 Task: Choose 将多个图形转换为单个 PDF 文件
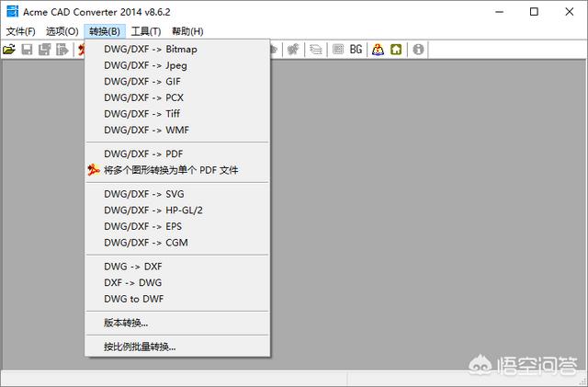pyautogui.click(x=171, y=170)
